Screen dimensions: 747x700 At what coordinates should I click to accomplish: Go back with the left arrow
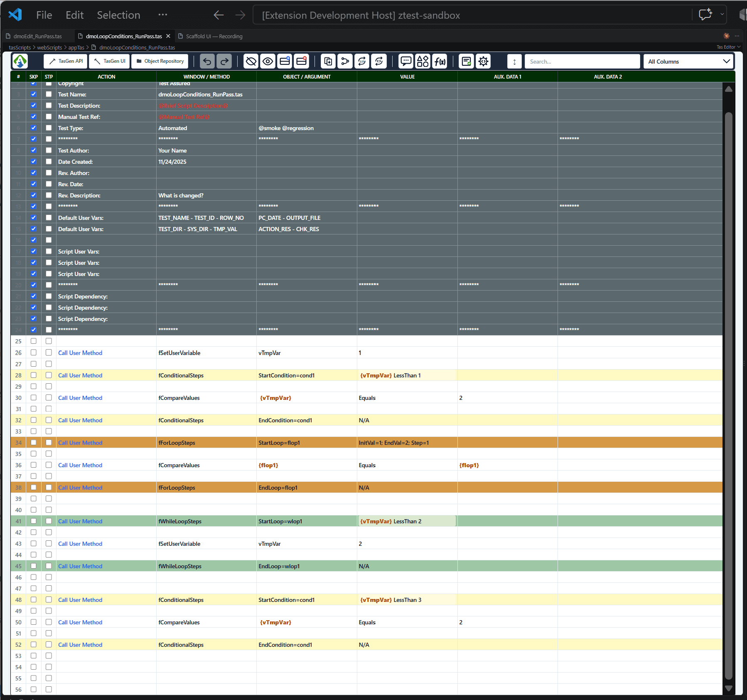point(219,15)
